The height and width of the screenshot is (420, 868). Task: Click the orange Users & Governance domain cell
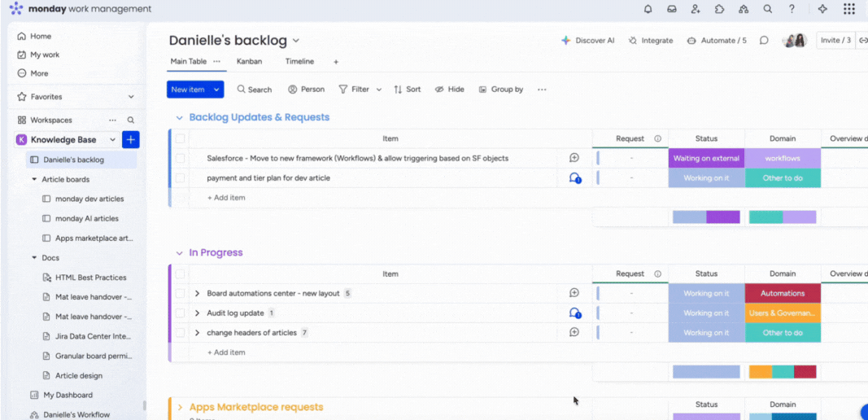pyautogui.click(x=783, y=313)
